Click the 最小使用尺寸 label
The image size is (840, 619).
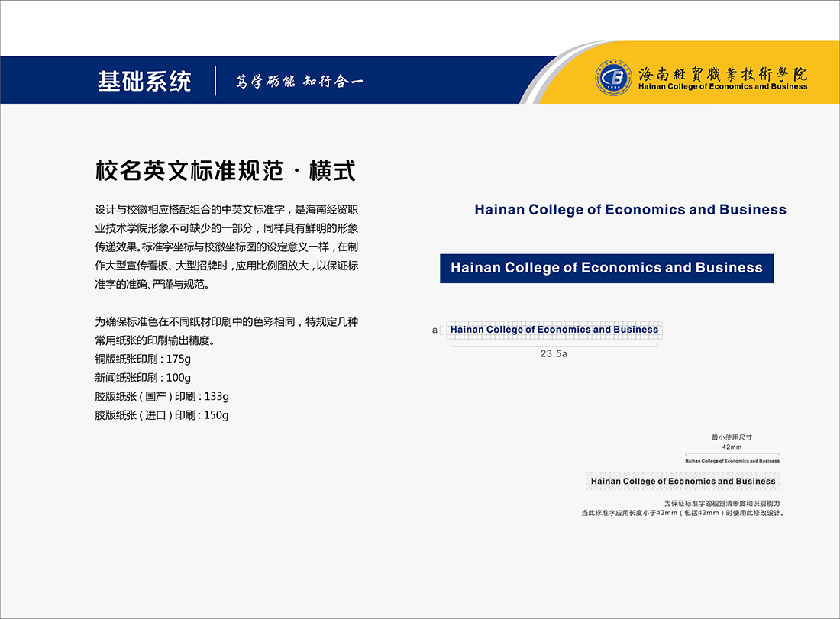click(732, 437)
